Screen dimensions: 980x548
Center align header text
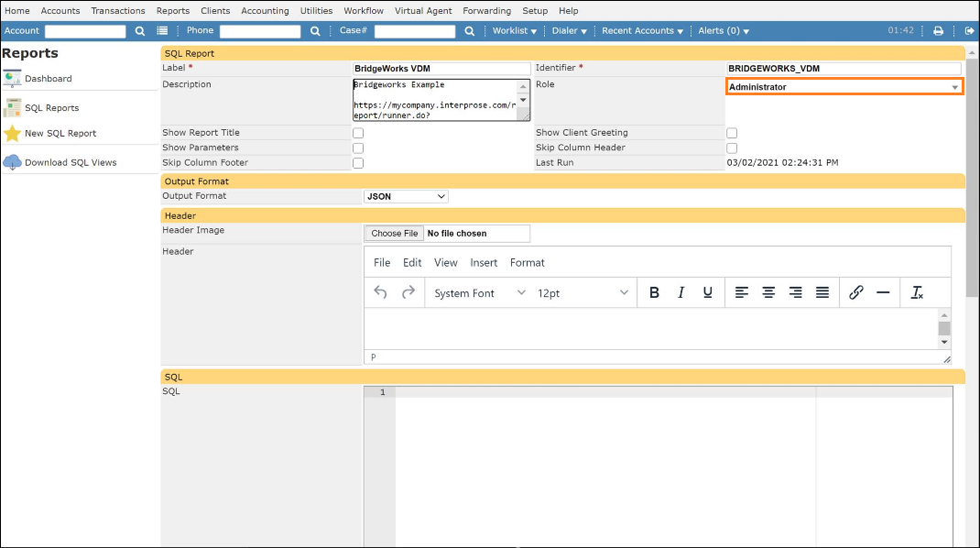768,292
